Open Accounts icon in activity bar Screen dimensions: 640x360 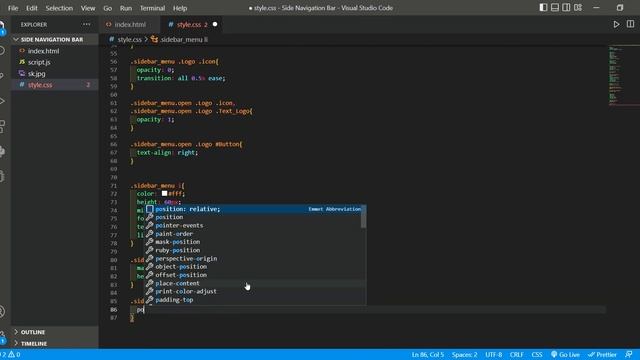pyautogui.click(x=2, y=311)
